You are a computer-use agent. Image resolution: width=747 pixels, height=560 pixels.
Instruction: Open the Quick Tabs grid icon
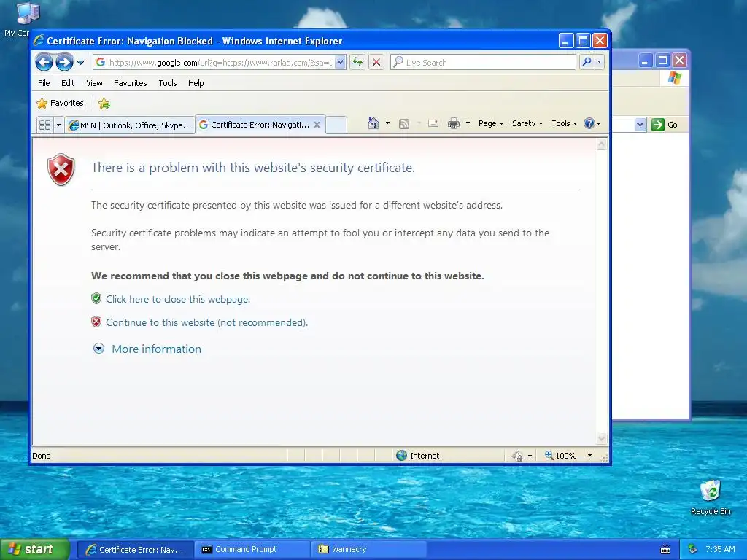click(44, 125)
